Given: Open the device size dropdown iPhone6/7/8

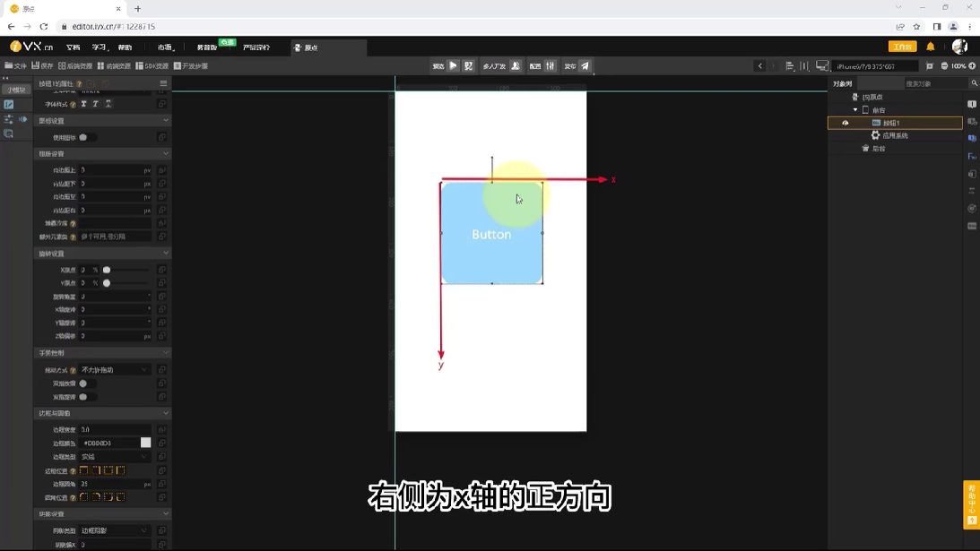Looking at the screenshot, I should (x=876, y=66).
